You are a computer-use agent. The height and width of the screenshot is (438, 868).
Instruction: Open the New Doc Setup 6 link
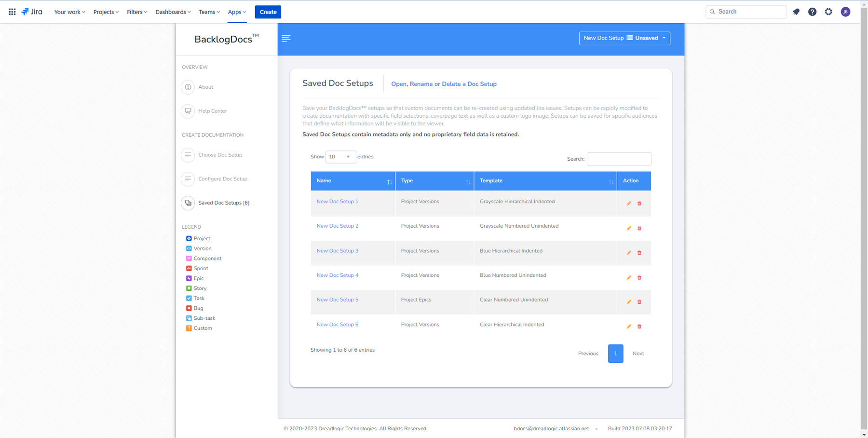click(x=338, y=325)
